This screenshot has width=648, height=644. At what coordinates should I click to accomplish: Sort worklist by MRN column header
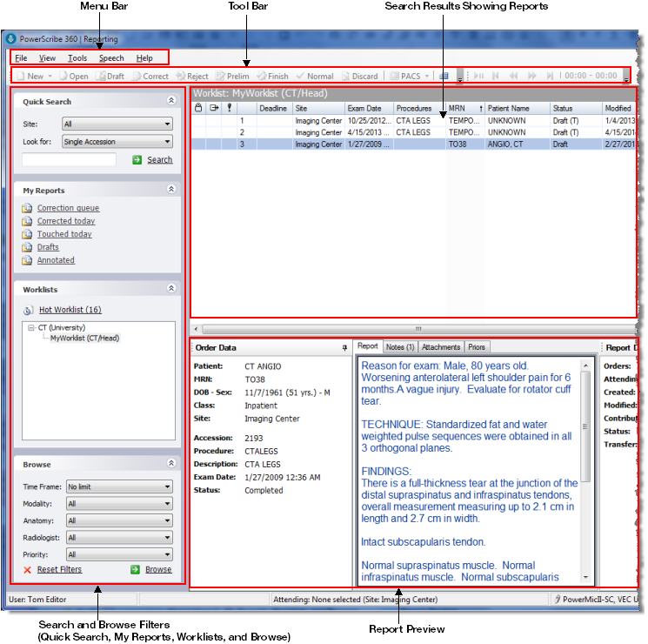coord(465,109)
